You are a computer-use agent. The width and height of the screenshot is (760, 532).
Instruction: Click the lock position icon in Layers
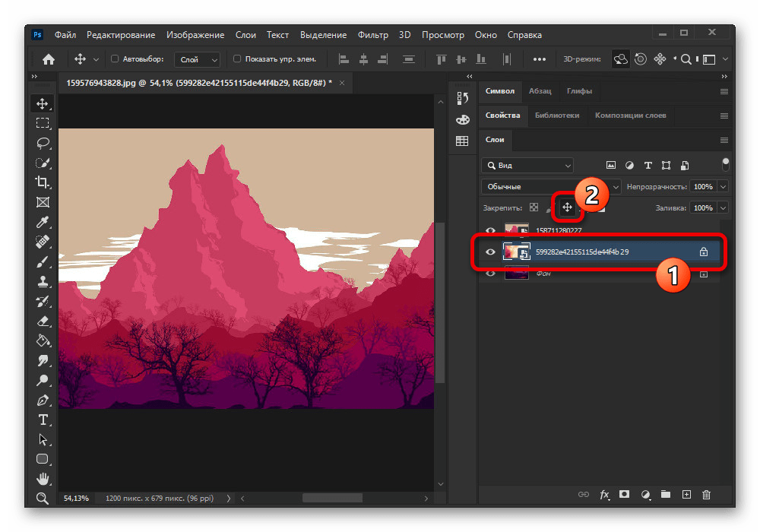pyautogui.click(x=567, y=207)
